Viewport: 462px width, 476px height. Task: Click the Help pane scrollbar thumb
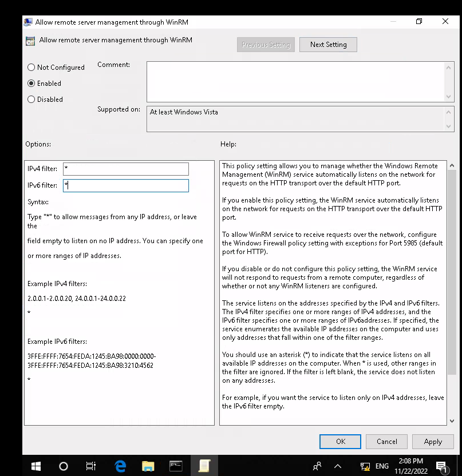[x=452, y=272]
